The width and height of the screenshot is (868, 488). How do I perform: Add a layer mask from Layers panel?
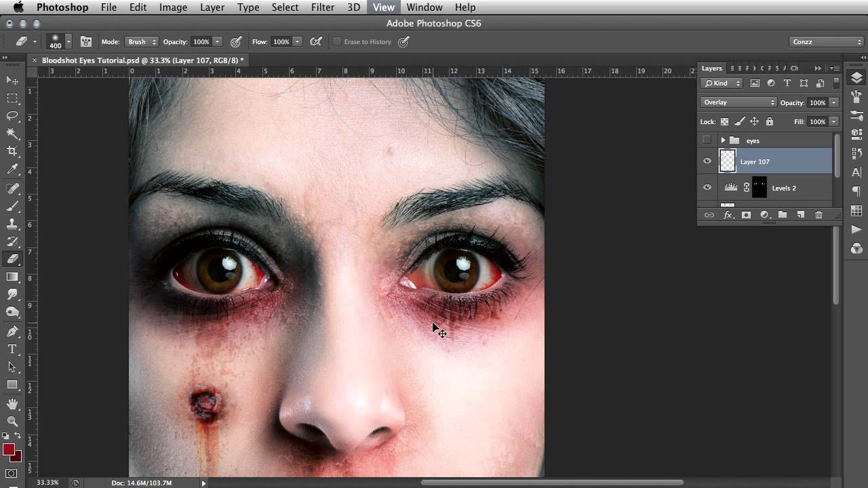tap(746, 215)
